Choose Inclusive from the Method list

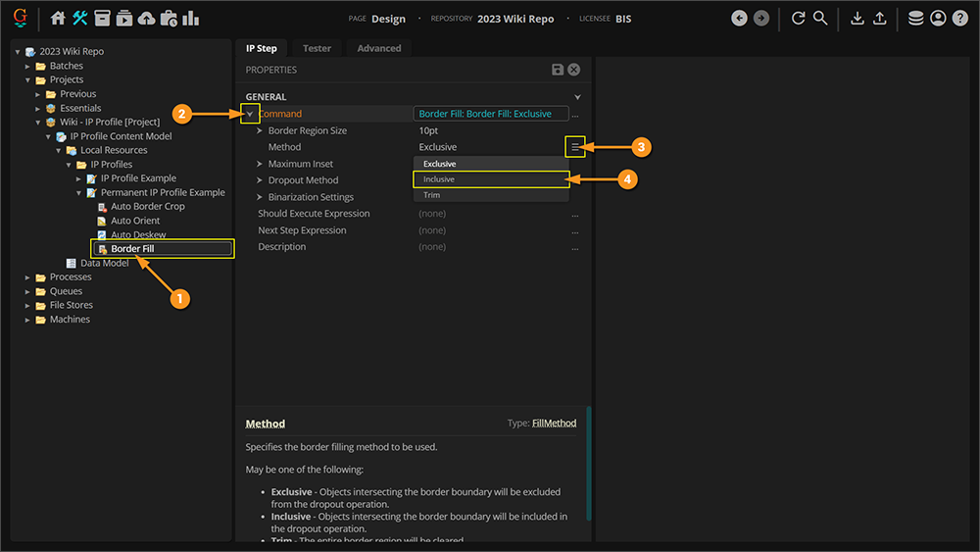[x=490, y=179]
